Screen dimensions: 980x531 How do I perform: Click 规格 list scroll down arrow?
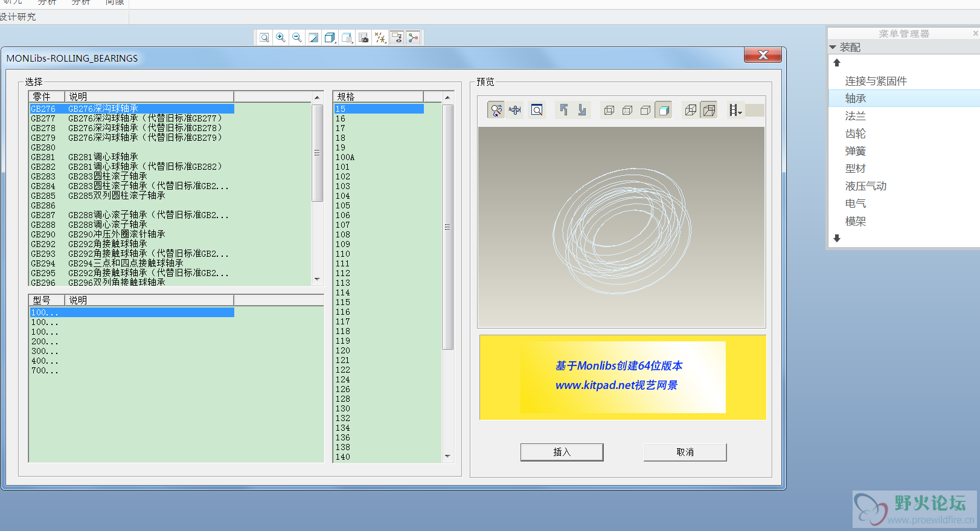447,456
